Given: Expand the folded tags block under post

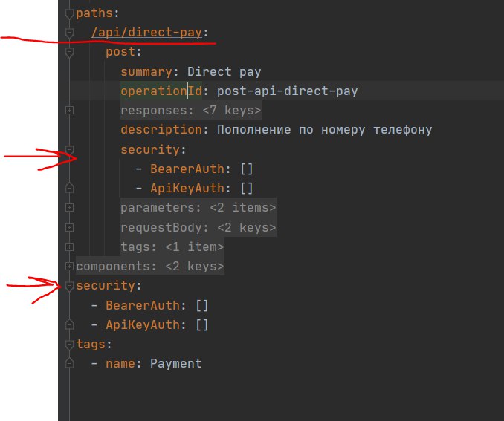Looking at the screenshot, I should coord(69,247).
